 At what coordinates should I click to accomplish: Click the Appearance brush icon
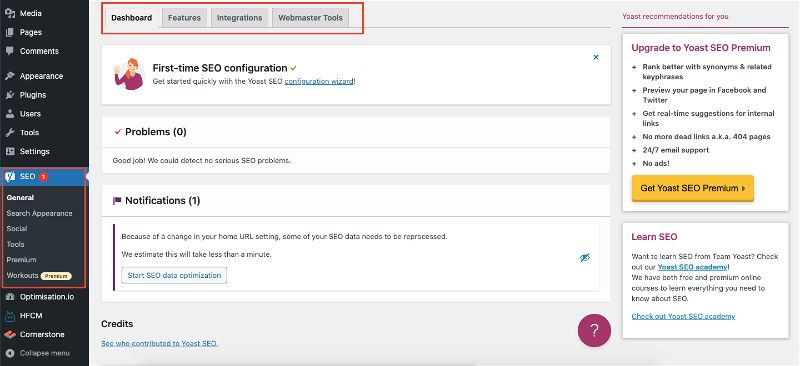(x=10, y=76)
